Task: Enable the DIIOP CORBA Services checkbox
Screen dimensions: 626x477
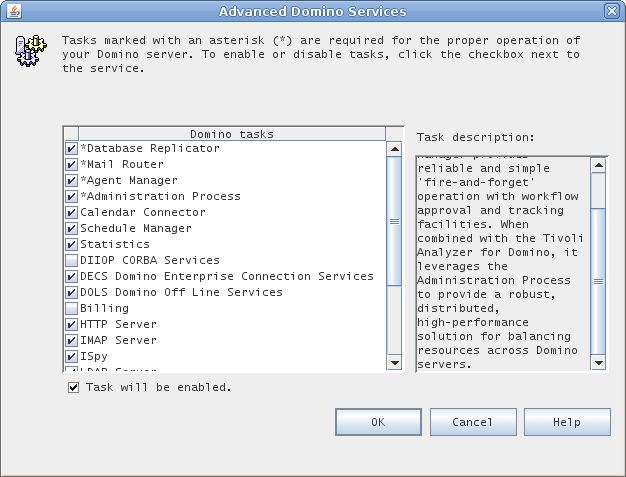Action: point(71,260)
